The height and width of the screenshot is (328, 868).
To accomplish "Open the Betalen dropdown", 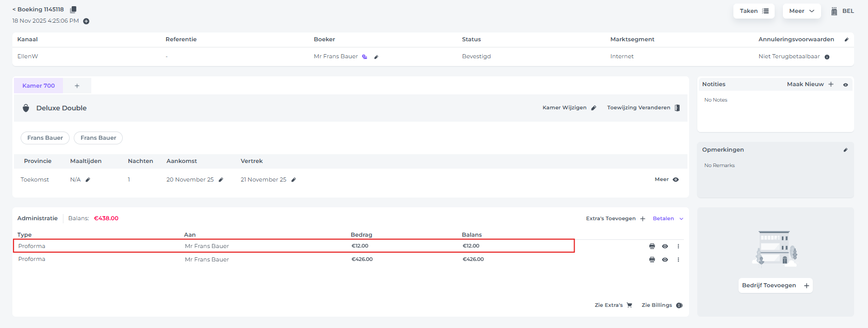I will pyautogui.click(x=668, y=219).
